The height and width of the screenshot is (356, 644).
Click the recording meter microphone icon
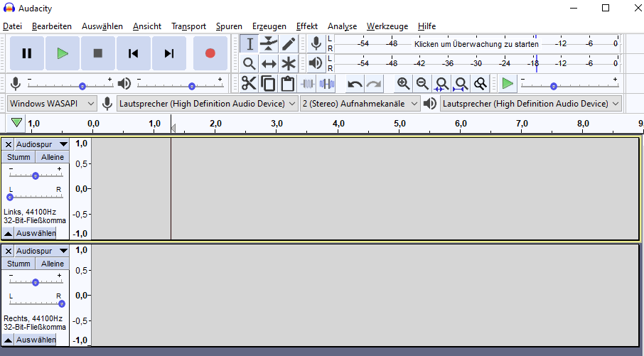point(316,43)
